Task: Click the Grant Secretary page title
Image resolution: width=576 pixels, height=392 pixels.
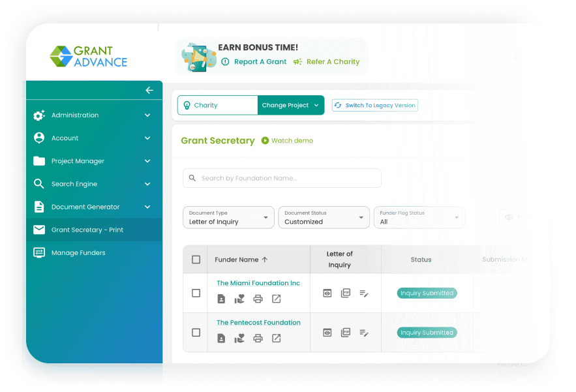Action: coord(218,141)
